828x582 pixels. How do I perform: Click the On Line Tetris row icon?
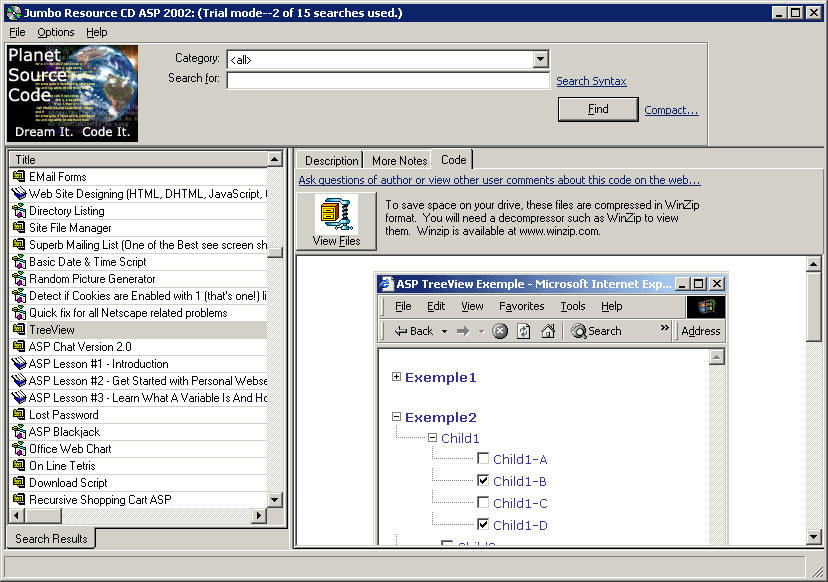[19, 465]
